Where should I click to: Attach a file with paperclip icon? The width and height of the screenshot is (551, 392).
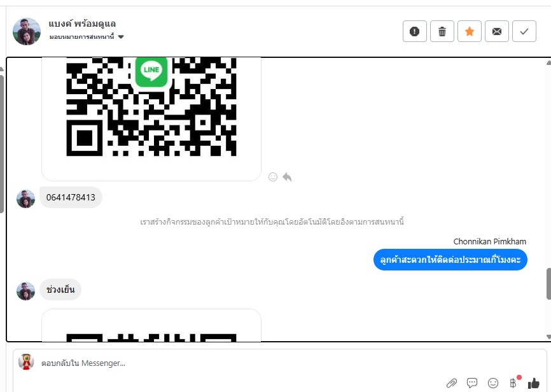pyautogui.click(x=452, y=383)
